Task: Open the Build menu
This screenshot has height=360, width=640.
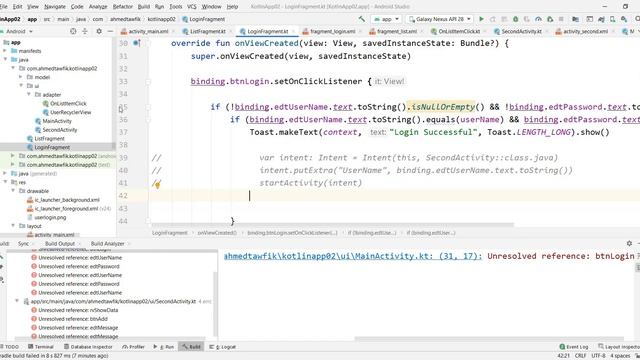Action: pyautogui.click(x=144, y=7)
